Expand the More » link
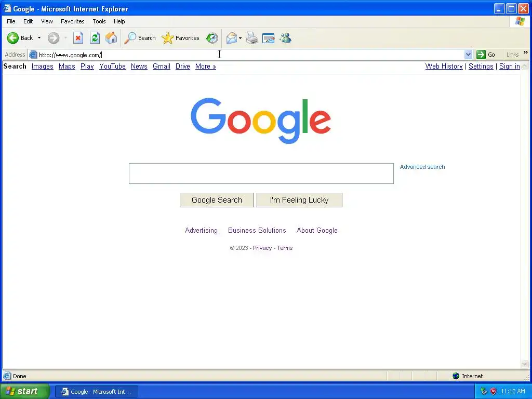The width and height of the screenshot is (532, 399). (x=206, y=66)
